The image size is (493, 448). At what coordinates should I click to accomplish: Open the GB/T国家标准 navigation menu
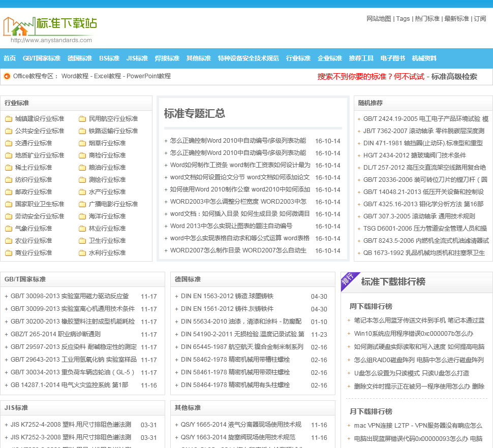pos(41,58)
